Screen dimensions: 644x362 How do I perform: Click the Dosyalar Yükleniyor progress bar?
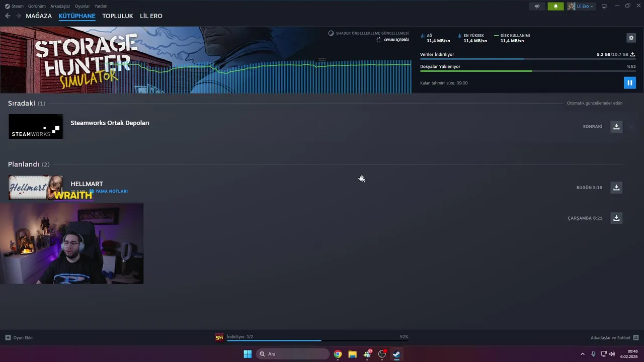(528, 71)
